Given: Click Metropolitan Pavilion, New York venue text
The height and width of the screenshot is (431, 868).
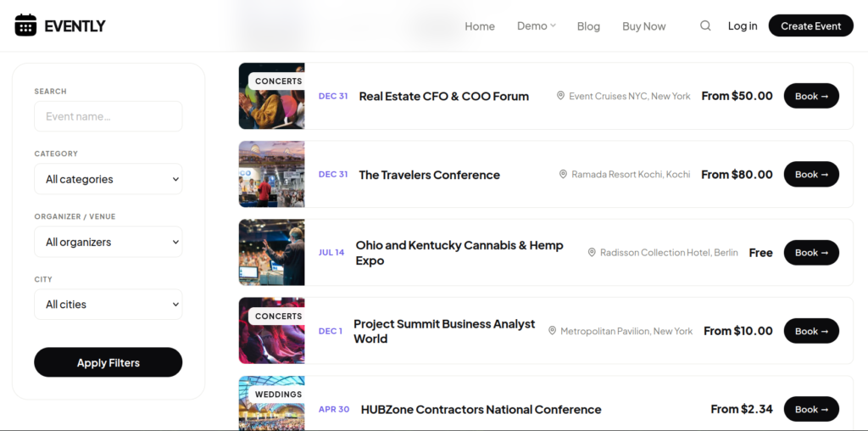Looking at the screenshot, I should point(626,331).
